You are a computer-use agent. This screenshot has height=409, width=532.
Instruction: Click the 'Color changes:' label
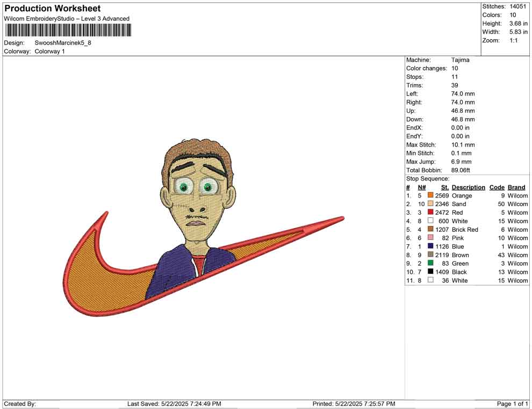pyautogui.click(x=427, y=68)
